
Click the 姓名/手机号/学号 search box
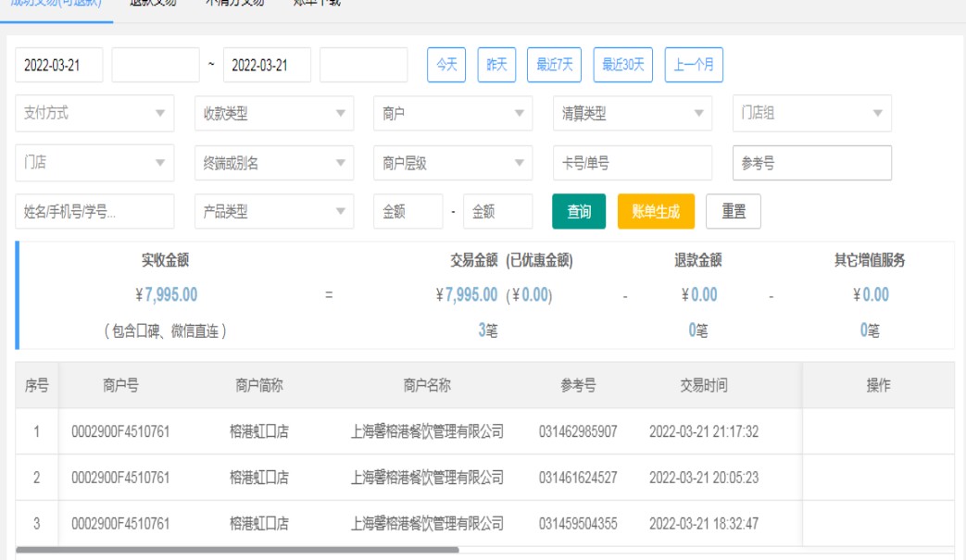pyautogui.click(x=94, y=211)
